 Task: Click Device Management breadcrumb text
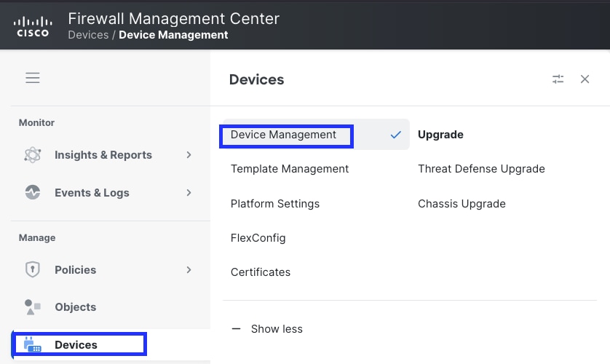173,35
